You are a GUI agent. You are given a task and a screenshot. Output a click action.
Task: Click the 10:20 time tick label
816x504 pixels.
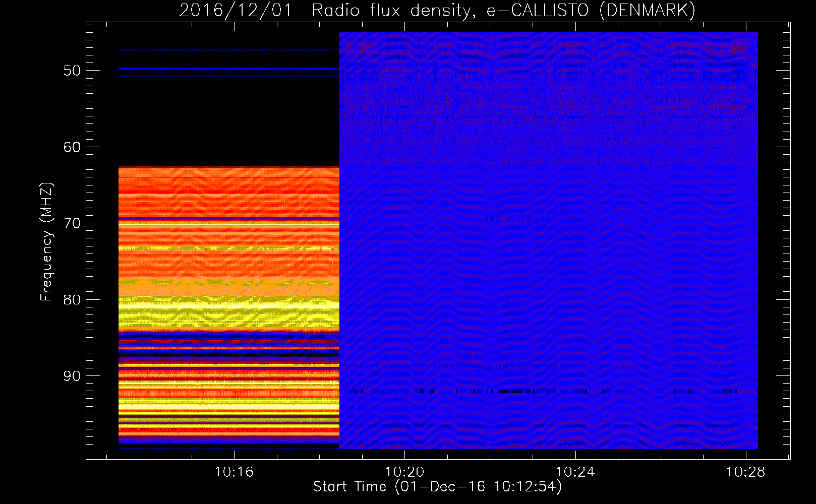click(x=404, y=472)
